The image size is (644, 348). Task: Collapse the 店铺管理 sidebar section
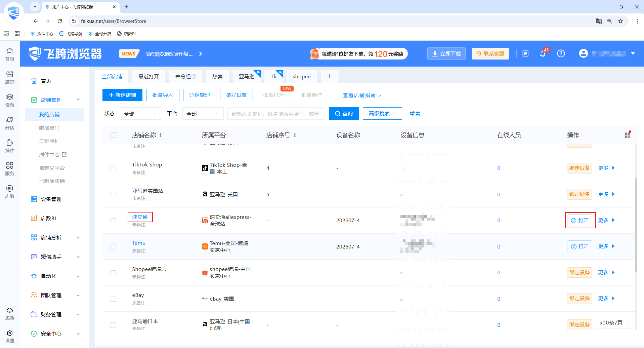pos(78,100)
